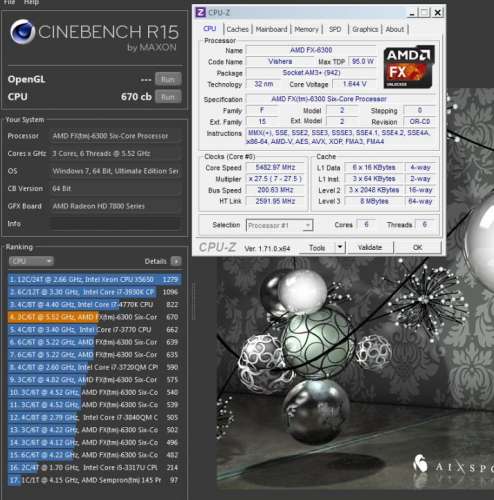Viewport: 494px width, 500px height.
Task: Expand the Tools dropdown arrow
Action: click(x=340, y=247)
